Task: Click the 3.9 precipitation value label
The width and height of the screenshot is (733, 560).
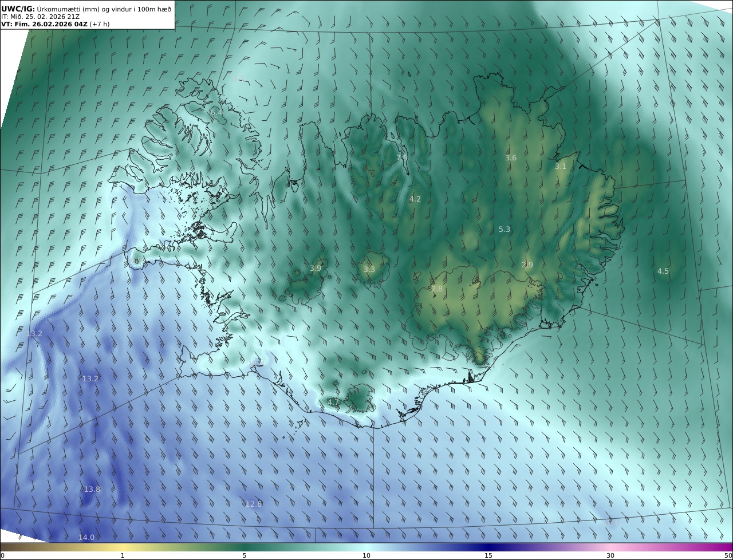Action: pos(316,268)
